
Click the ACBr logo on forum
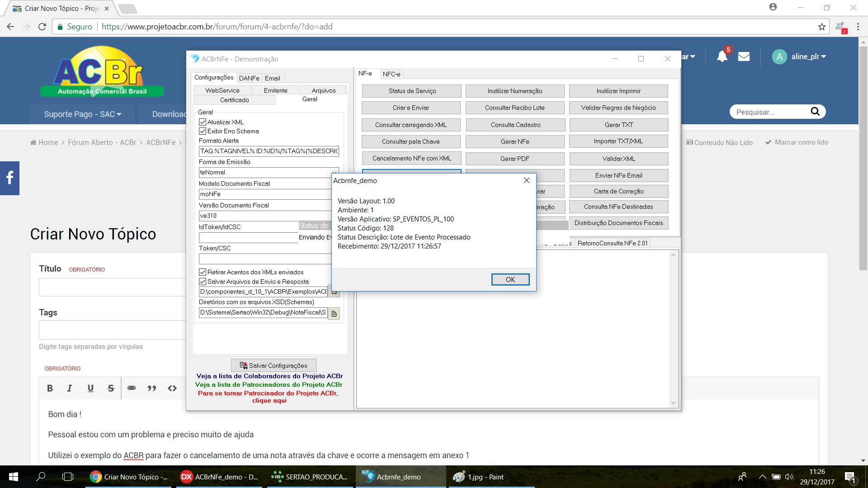click(x=102, y=71)
